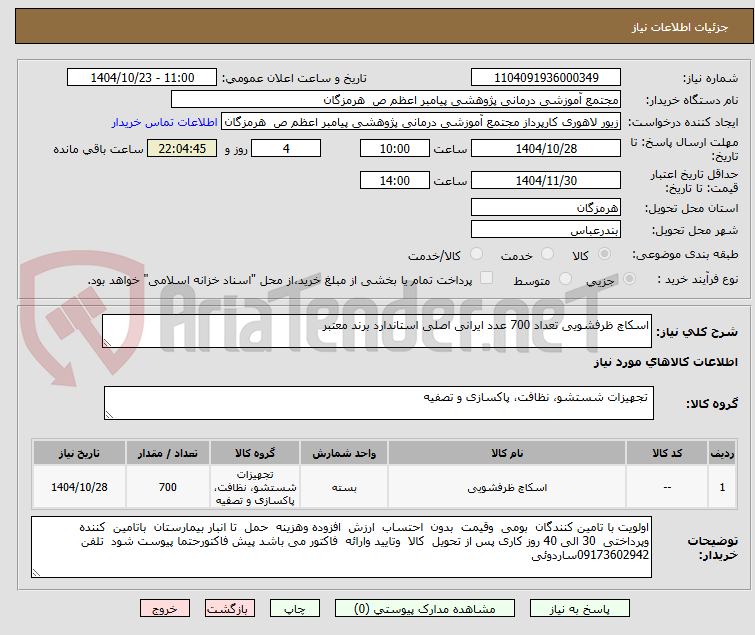Click the ایجاد کننده درخواست field
The height and width of the screenshot is (635, 755).
pos(421,122)
